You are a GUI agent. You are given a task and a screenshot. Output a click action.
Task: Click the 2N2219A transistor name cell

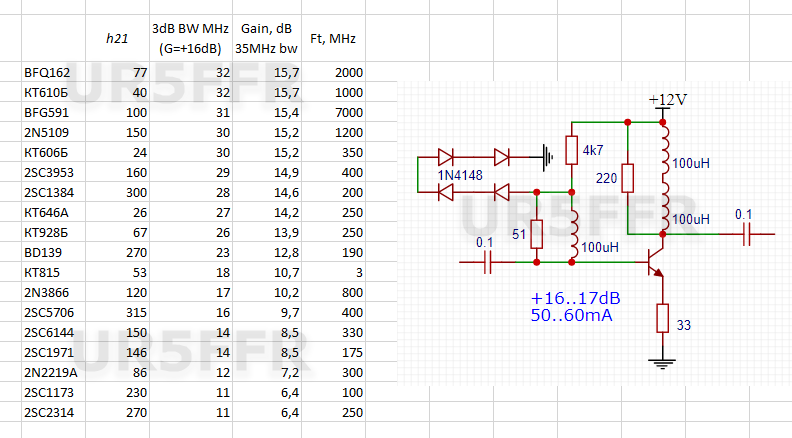[54, 372]
